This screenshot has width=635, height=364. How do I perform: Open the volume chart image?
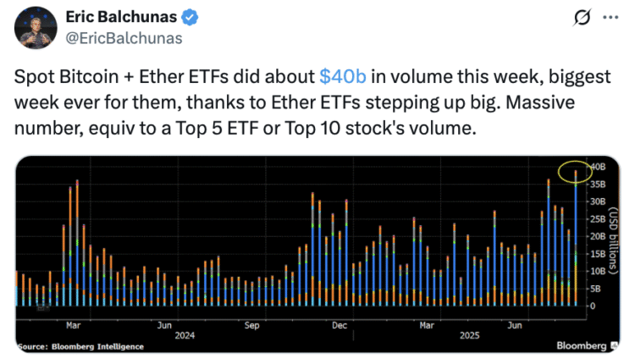tap(313, 252)
